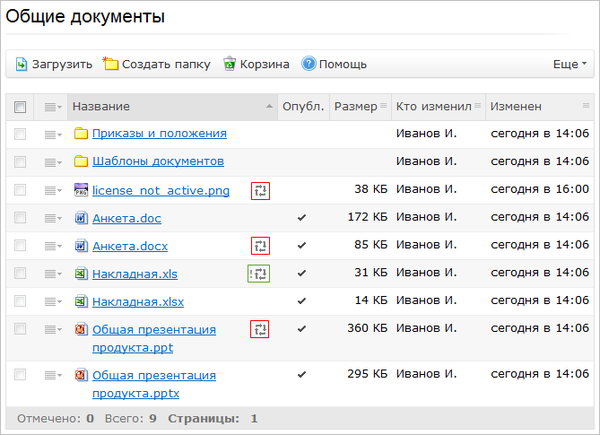Check the box for Приказы и положения row
The width and height of the screenshot is (600, 435).
[x=20, y=133]
